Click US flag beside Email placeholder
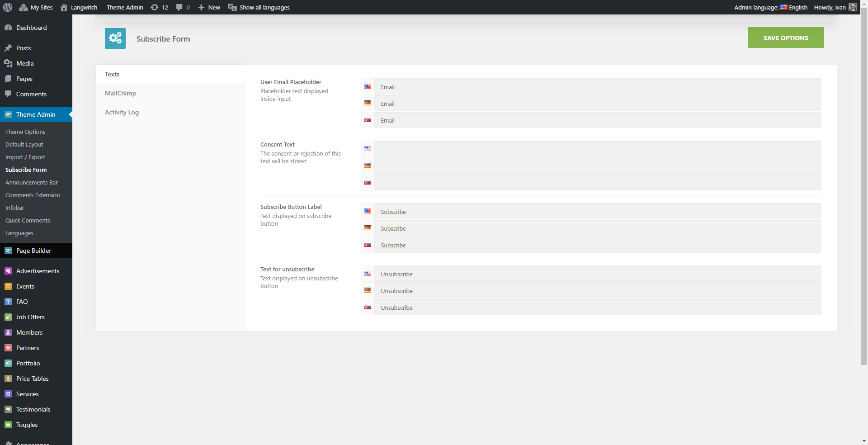The image size is (868, 445). [x=368, y=86]
